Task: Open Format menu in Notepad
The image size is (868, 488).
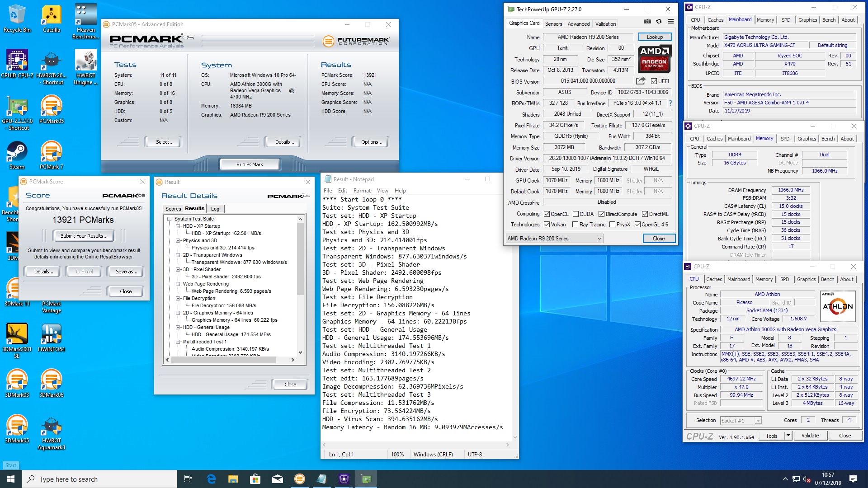Action: [x=362, y=191]
